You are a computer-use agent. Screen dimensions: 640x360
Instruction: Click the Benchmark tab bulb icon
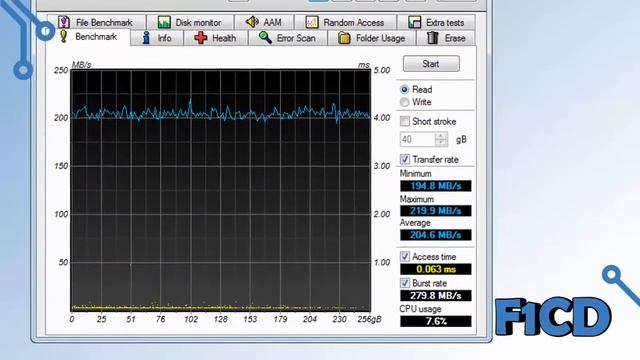pos(63,36)
